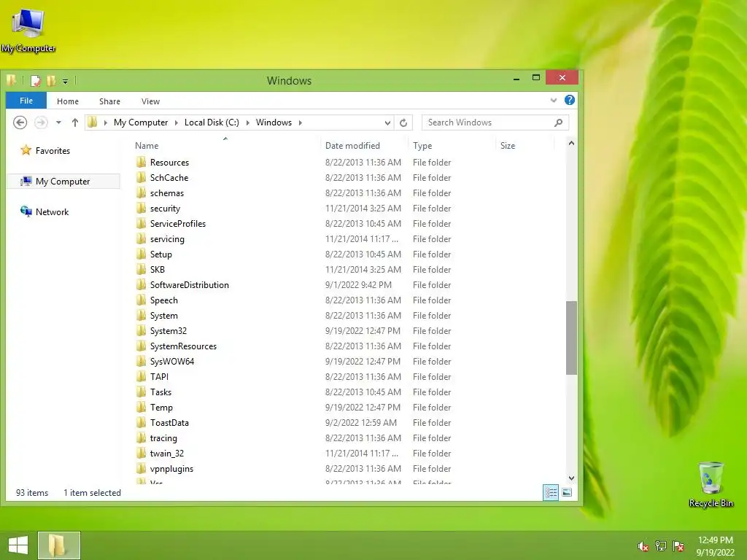This screenshot has height=560, width=747.
Task: Click the New folder icon in quick access toolbar
Action: tap(51, 80)
